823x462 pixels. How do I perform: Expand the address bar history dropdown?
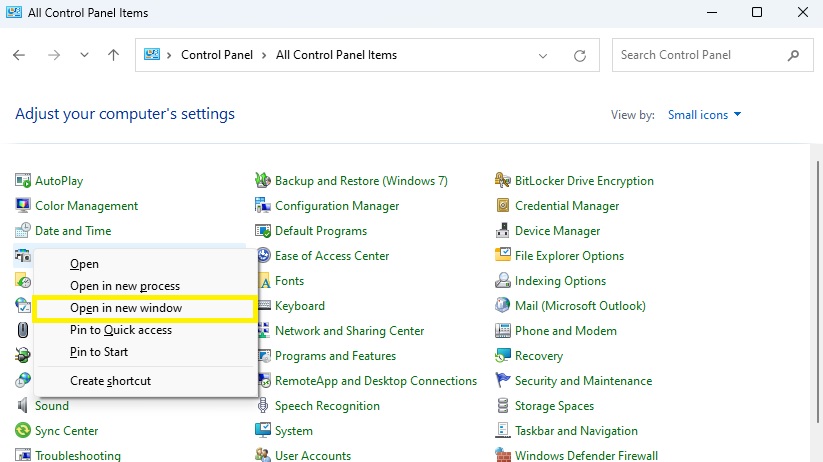tap(543, 55)
